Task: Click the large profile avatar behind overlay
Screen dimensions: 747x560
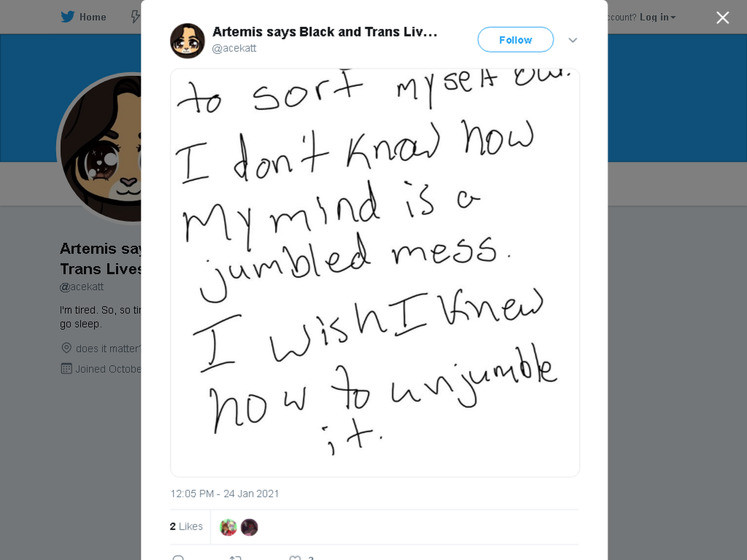Action: (x=98, y=147)
